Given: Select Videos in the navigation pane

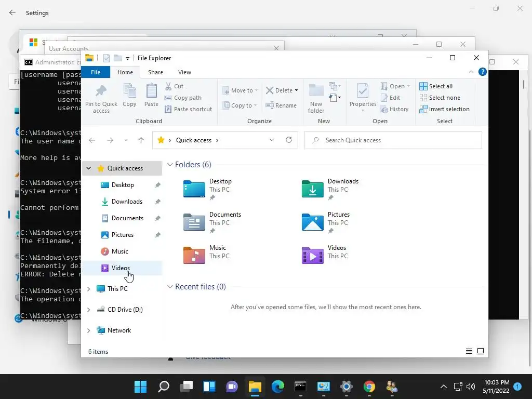Looking at the screenshot, I should (122, 268).
